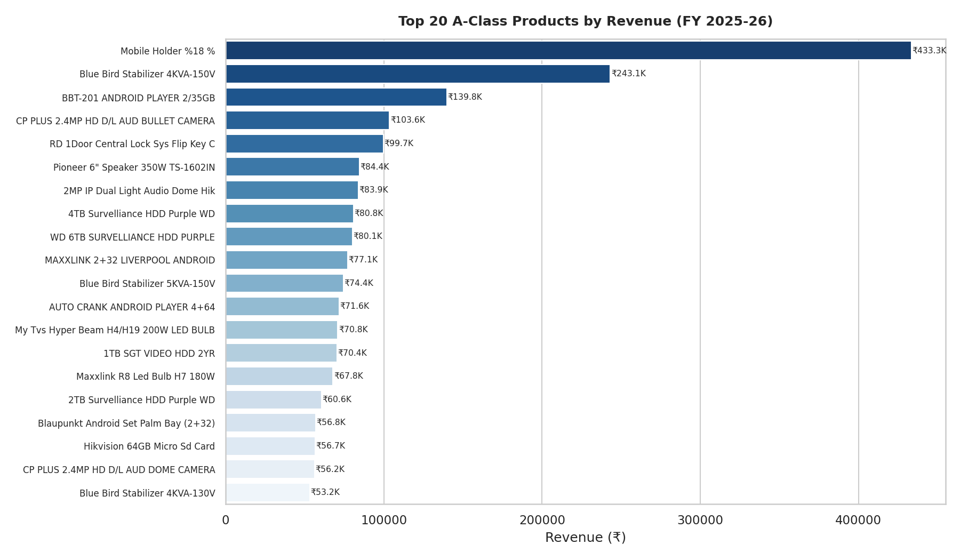Image resolution: width=960 pixels, height=560 pixels.
Task: Click '2TB Survelliance HDD Purple WD' label
Action: point(141,400)
